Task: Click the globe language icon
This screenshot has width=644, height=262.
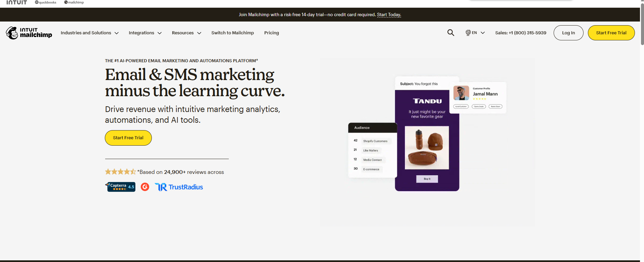Action: point(468,33)
